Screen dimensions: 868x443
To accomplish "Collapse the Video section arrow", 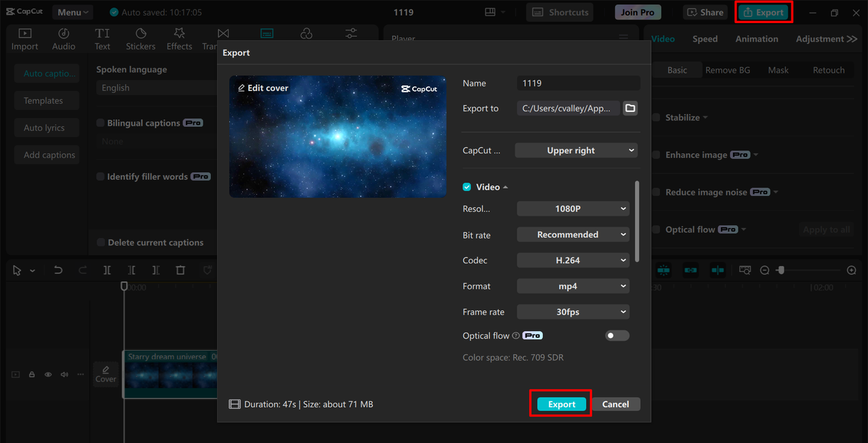I will pos(506,187).
